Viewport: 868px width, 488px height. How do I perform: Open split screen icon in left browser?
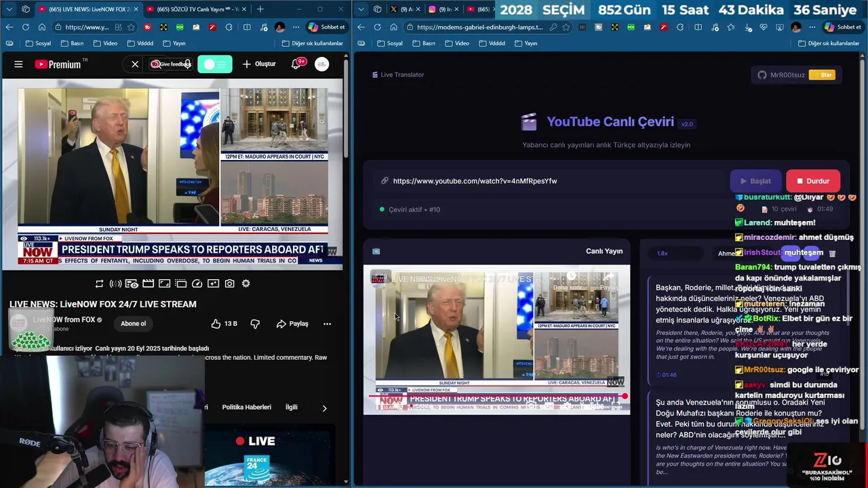246,27
